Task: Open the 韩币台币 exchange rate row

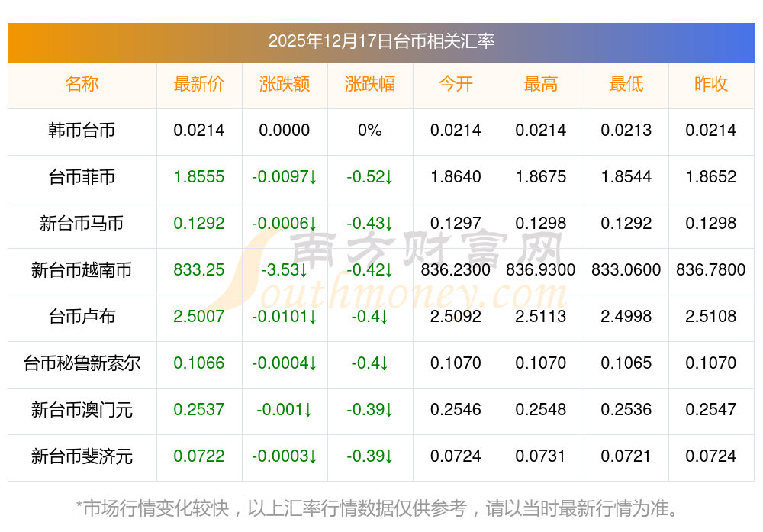Action: coord(82,131)
